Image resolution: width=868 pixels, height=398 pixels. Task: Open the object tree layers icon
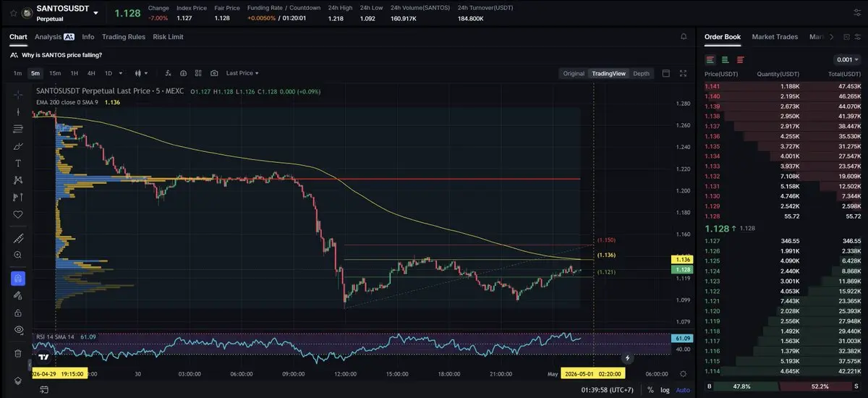18,380
